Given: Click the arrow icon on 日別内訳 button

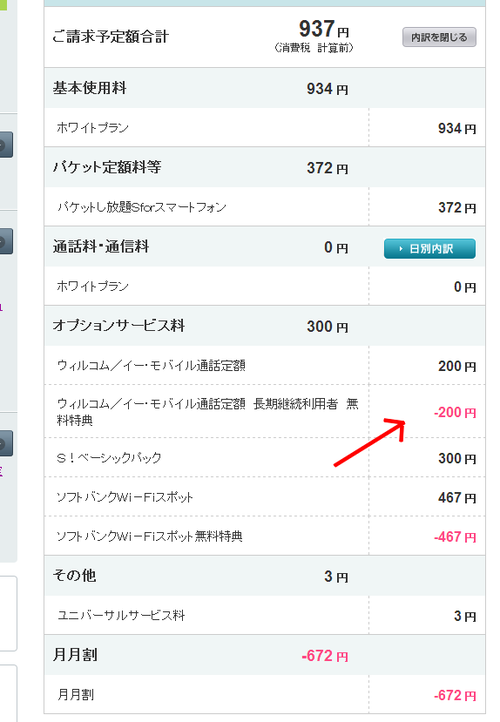Looking at the screenshot, I should [x=401, y=249].
